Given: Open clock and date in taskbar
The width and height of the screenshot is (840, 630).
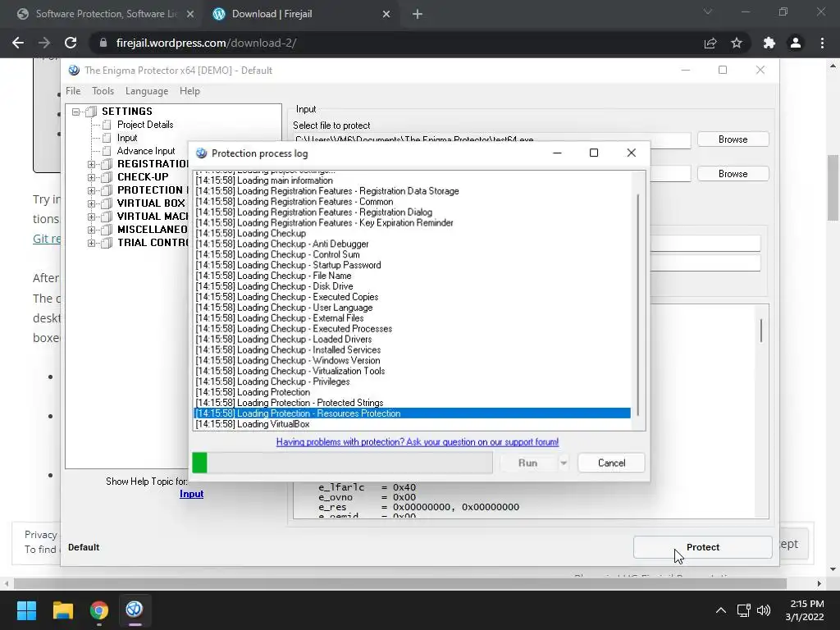Looking at the screenshot, I should (x=804, y=610).
